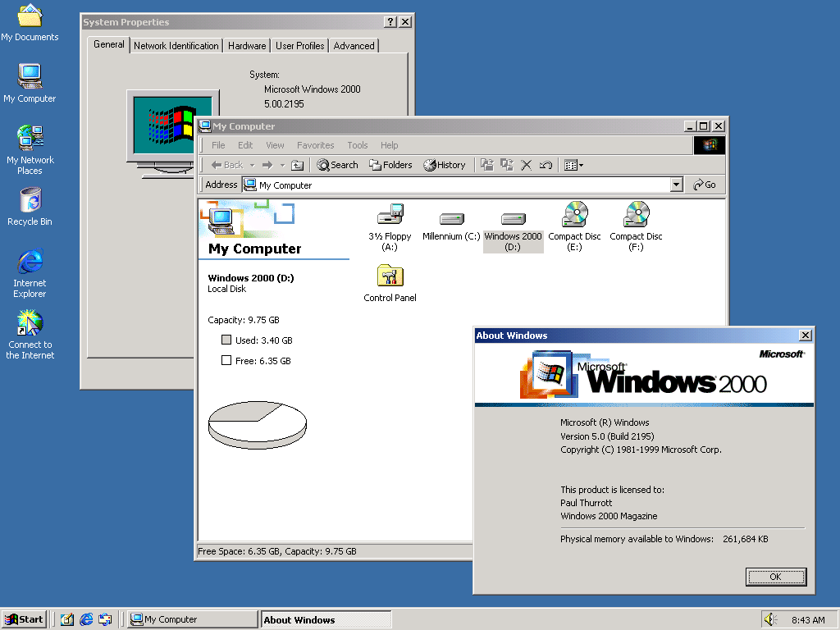Screen dimensions: 840x630
Task: Click the Undo toolbar icon
Action: pos(546,165)
